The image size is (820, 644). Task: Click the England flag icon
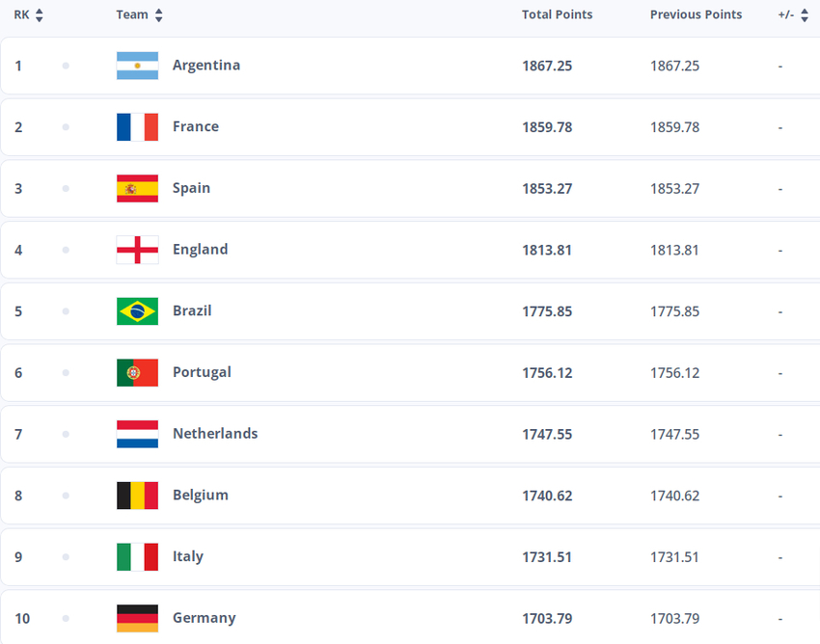(137, 250)
